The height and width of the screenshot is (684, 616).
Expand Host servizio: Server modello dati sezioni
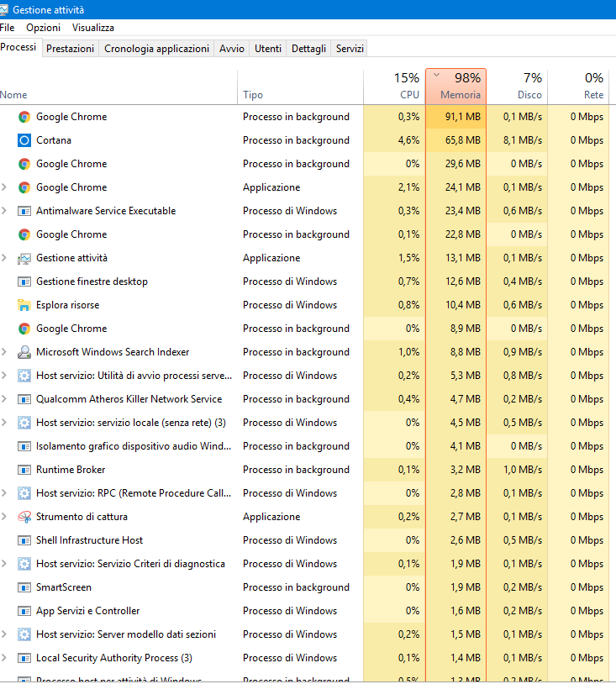click(x=4, y=634)
